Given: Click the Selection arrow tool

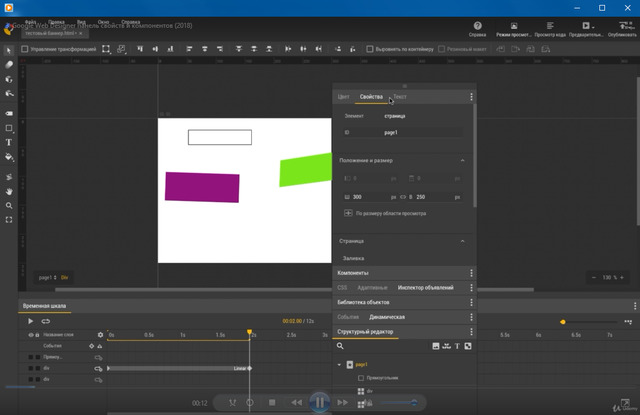Looking at the screenshot, I should pos(9,49).
